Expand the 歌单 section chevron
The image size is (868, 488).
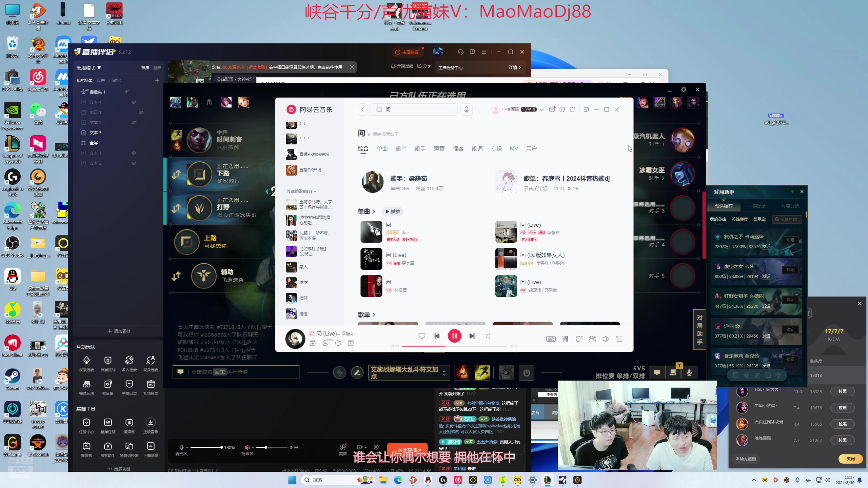374,315
